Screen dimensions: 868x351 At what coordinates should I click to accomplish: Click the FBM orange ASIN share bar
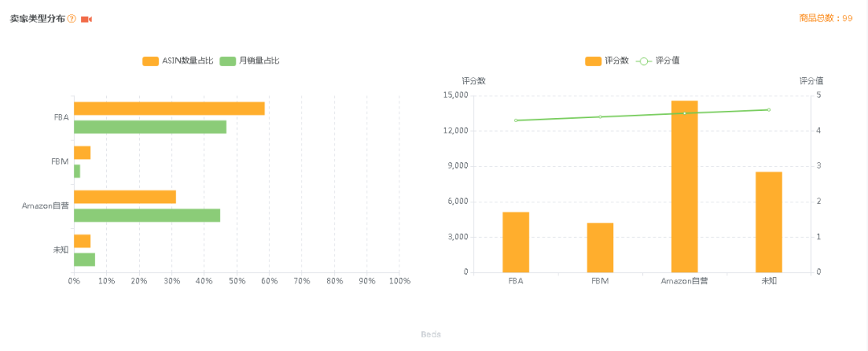[x=82, y=153]
